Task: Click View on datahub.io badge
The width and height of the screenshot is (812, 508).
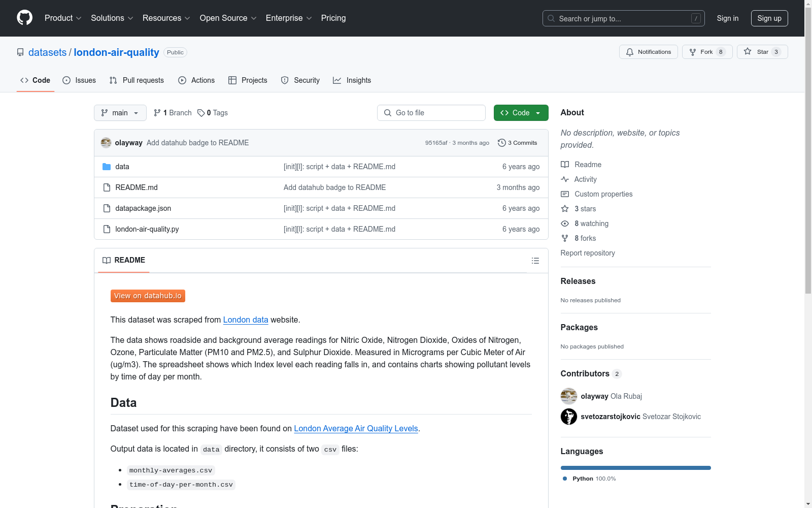Action: 148,296
